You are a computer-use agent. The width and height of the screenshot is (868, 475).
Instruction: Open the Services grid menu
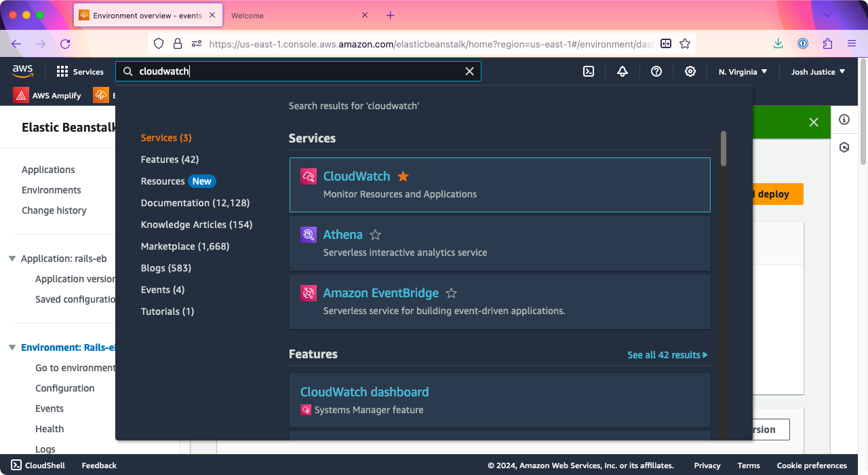(80, 71)
